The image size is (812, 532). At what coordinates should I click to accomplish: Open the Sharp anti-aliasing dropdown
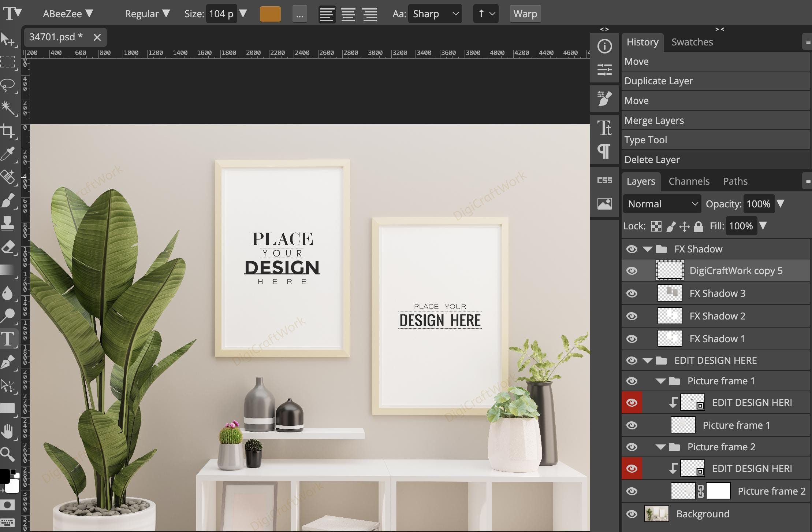[435, 14]
